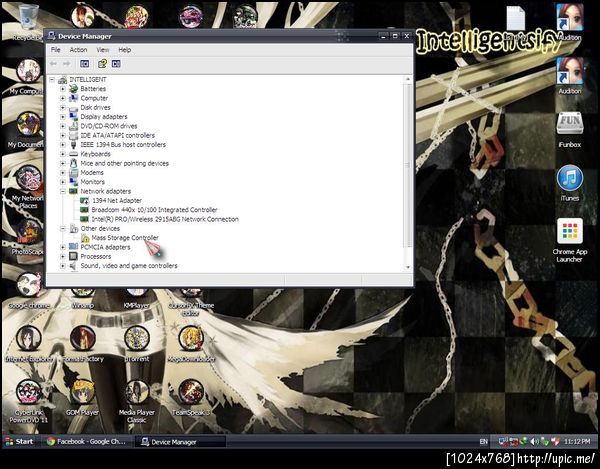The width and height of the screenshot is (600, 469).
Task: Click the volume speaker tray icon
Action: point(535,442)
